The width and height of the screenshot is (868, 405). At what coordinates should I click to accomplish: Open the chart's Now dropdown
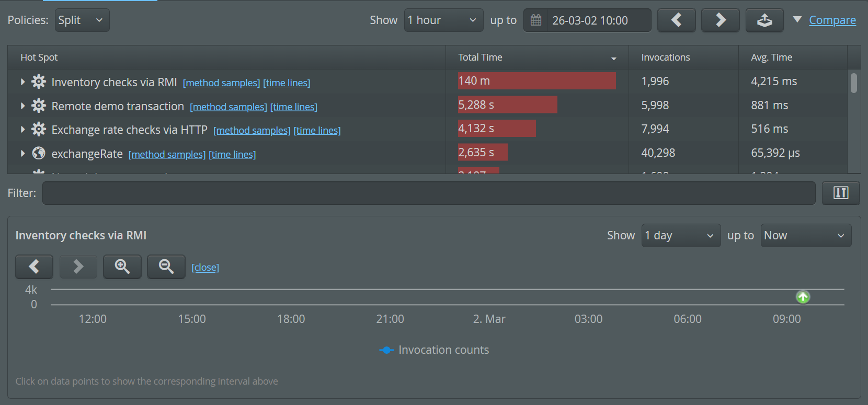[x=805, y=236]
